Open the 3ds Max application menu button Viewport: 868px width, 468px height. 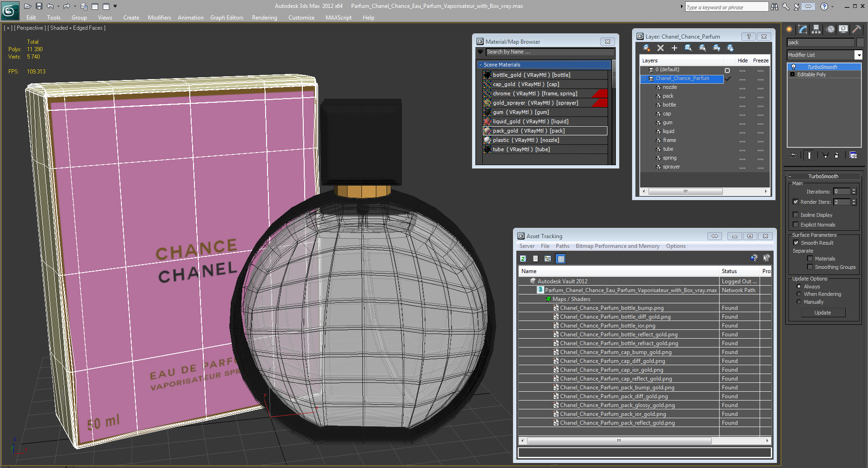point(9,10)
